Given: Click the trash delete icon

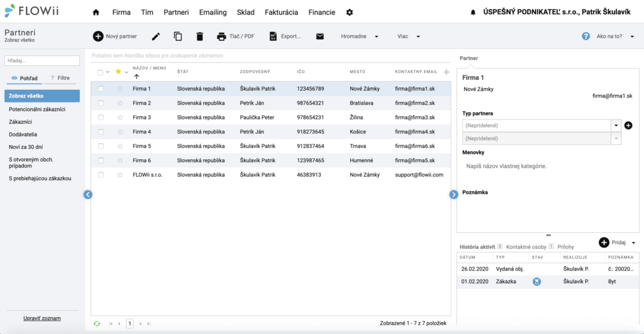Looking at the screenshot, I should (199, 36).
